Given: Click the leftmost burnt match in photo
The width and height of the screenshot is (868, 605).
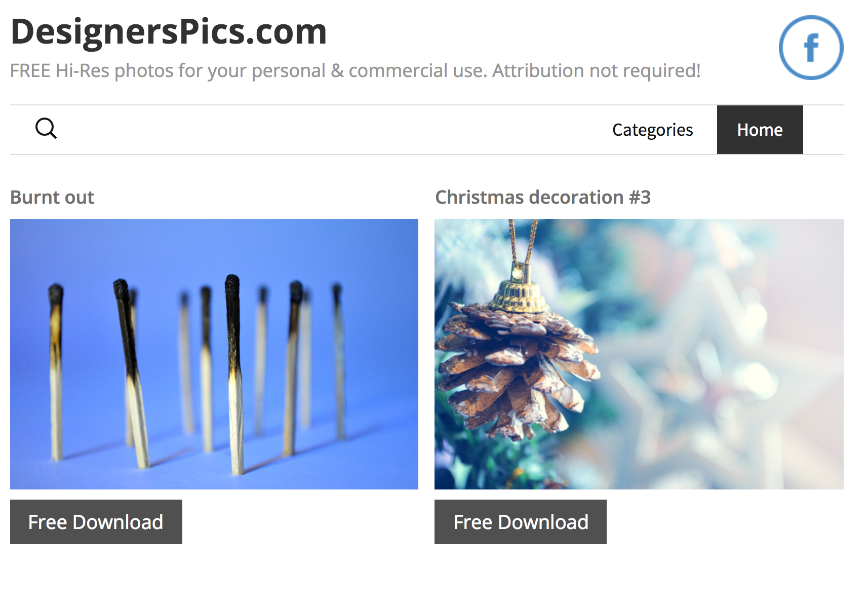Looking at the screenshot, I should click(56, 372).
